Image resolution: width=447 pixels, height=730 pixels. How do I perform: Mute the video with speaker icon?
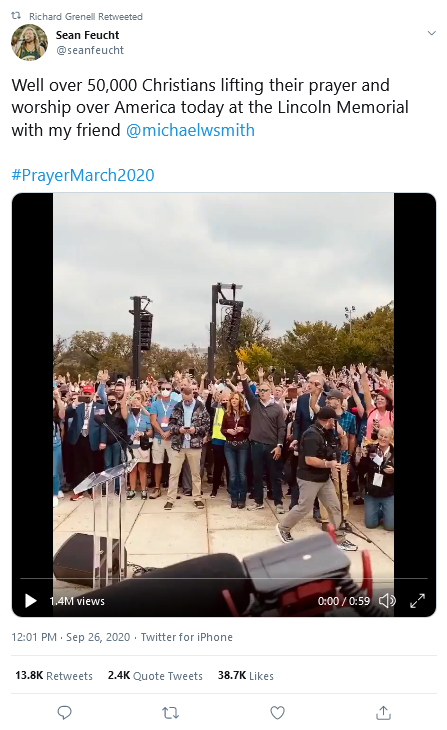(387, 601)
